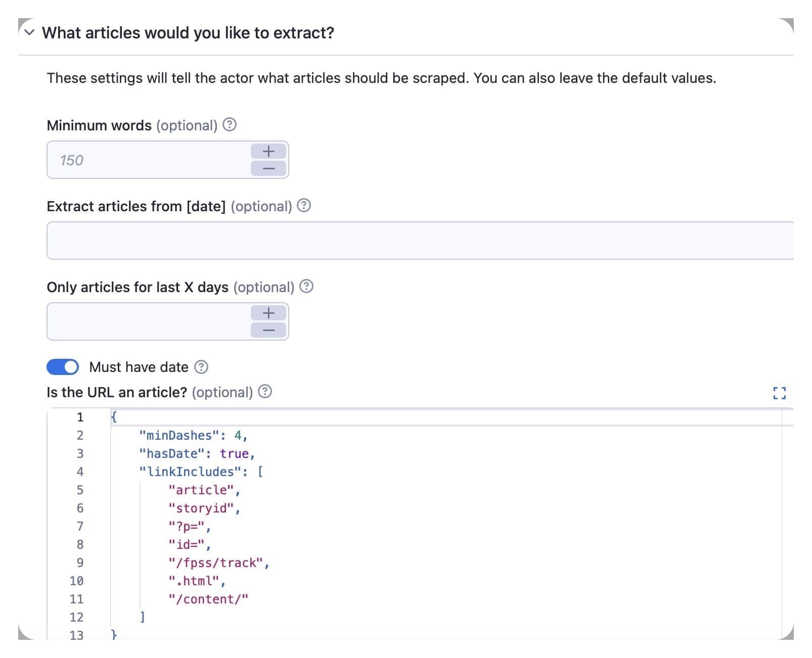
Task: Open help for Minimum words setting
Action: click(231, 125)
